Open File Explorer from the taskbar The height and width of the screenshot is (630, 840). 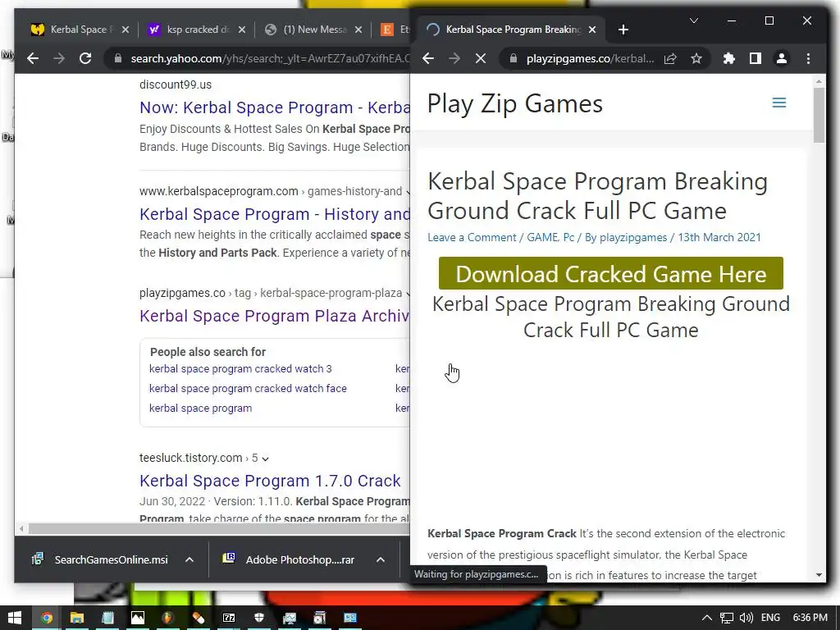77,618
